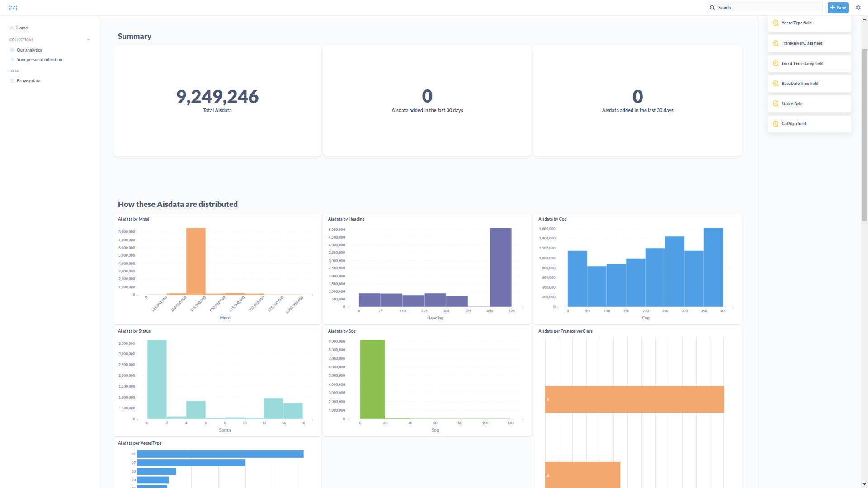The height and width of the screenshot is (488, 868).
Task: Click the TransceiverClass A orange bar
Action: [x=634, y=399]
